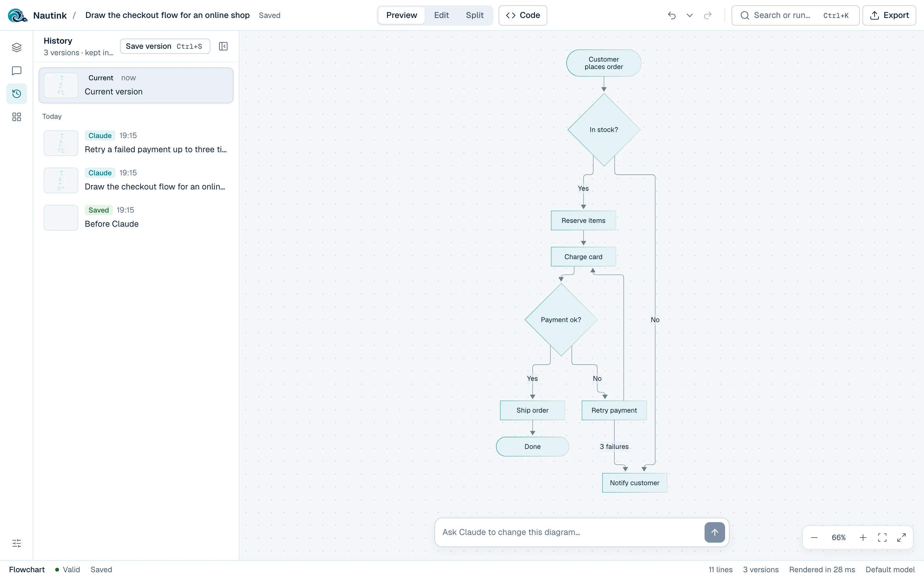The height and width of the screenshot is (578, 924).
Task: Open the undo history dropdown chevron
Action: [689, 15]
